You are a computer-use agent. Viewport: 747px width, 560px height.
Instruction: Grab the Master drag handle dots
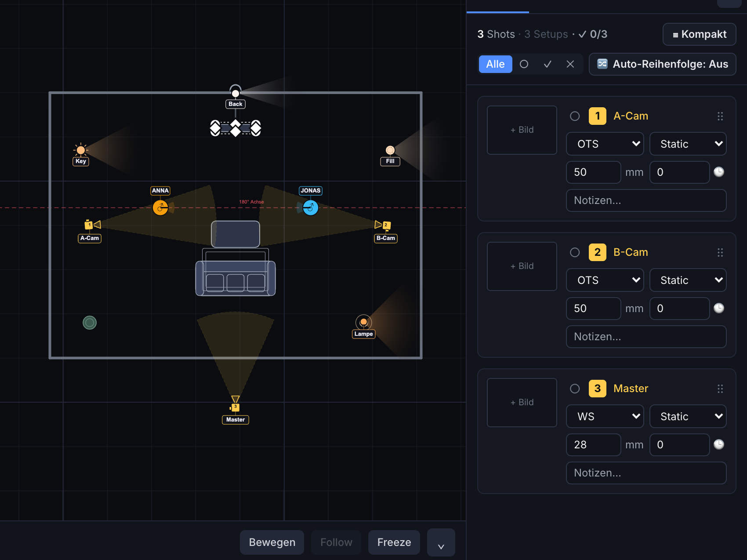720,389
